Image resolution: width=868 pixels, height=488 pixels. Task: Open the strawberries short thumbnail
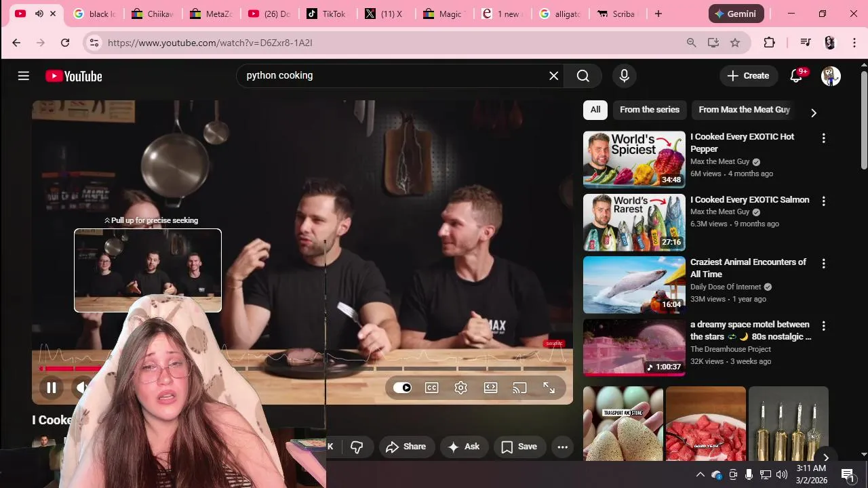tap(706, 424)
